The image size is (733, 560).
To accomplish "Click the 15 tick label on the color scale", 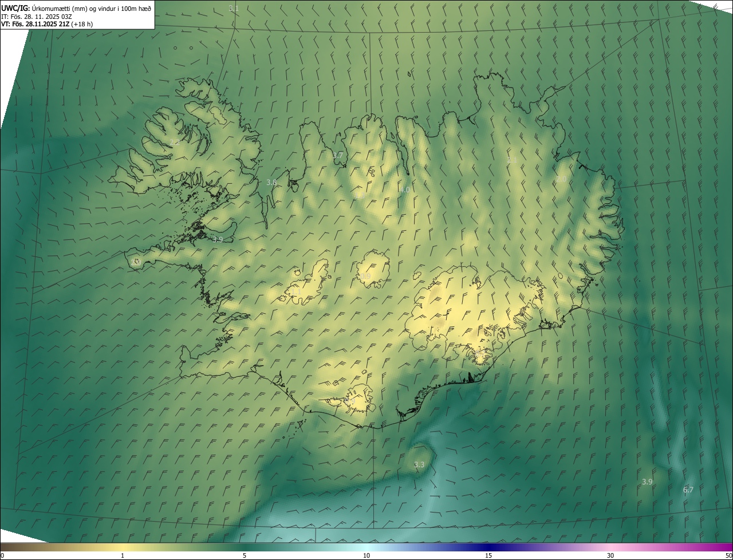I will 488,555.
